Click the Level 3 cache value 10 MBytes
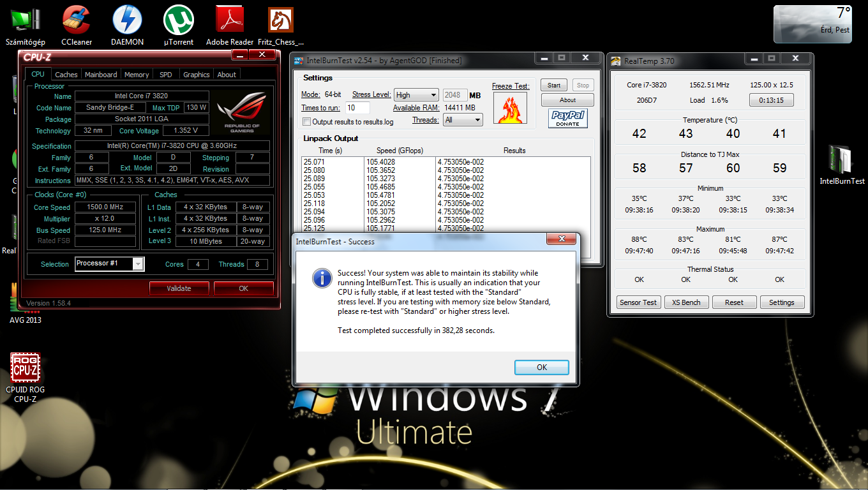868x490 pixels. (x=206, y=242)
